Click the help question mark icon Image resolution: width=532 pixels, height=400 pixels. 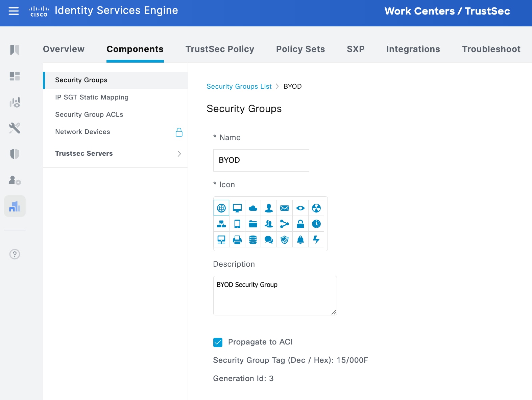point(15,254)
